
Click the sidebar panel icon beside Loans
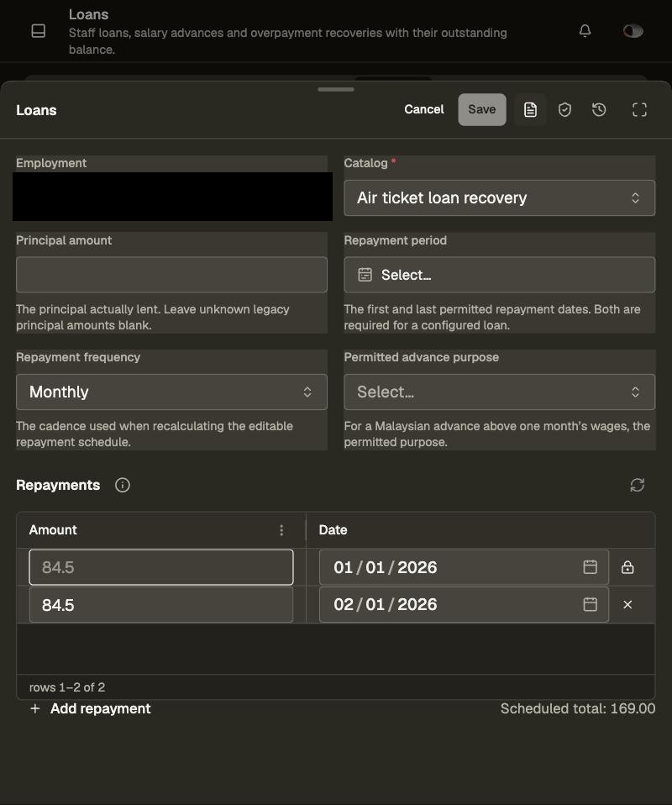[x=39, y=31]
